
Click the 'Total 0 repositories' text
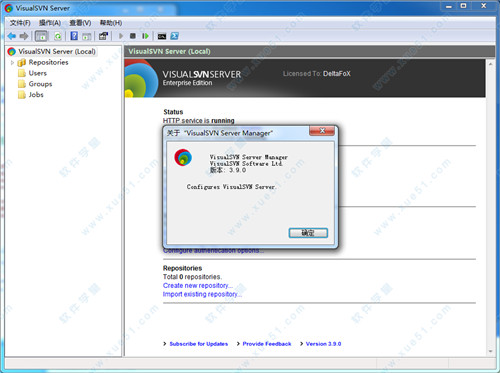pyautogui.click(x=192, y=277)
